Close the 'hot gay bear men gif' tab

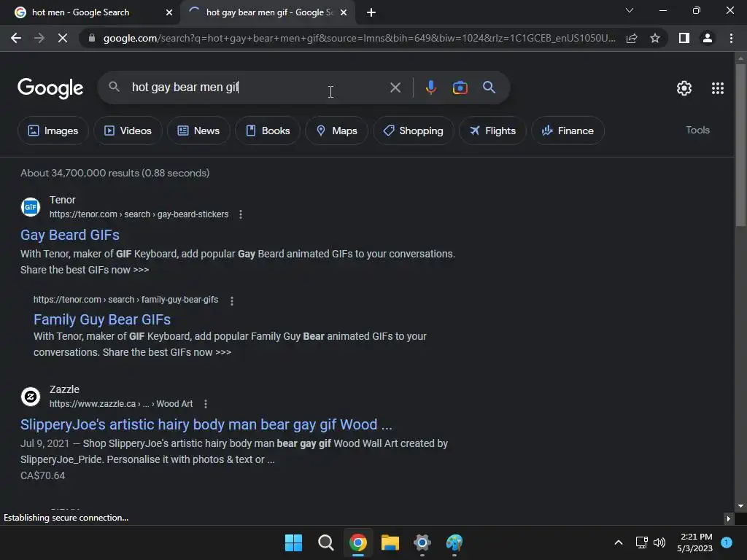click(344, 12)
